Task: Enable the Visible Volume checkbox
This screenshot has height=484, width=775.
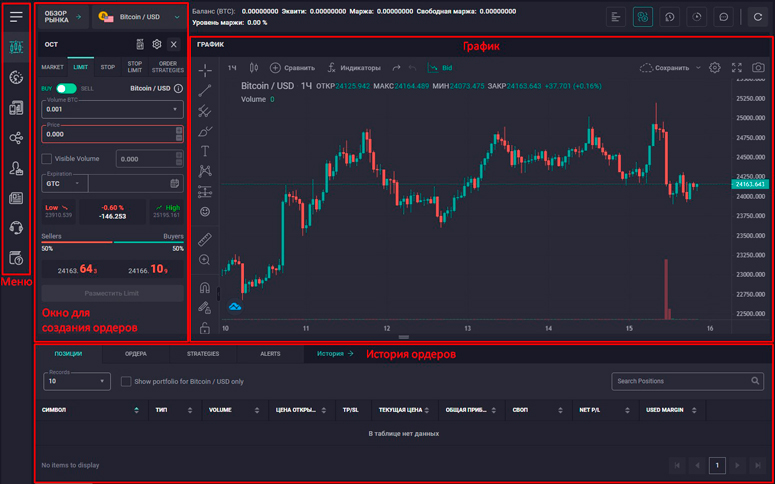Action: click(46, 159)
